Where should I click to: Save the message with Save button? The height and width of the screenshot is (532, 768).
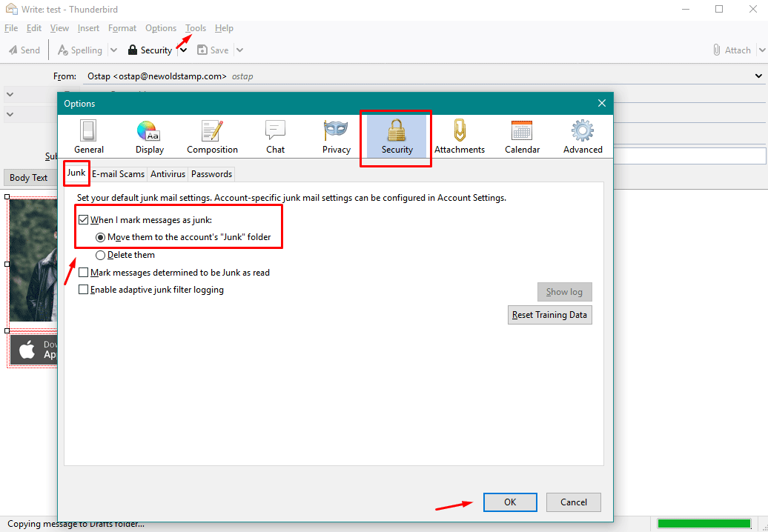[x=213, y=50]
